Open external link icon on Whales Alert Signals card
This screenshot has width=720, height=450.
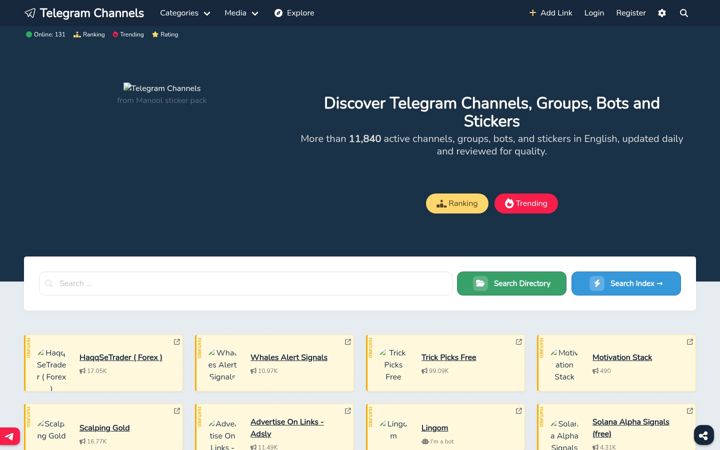(348, 342)
